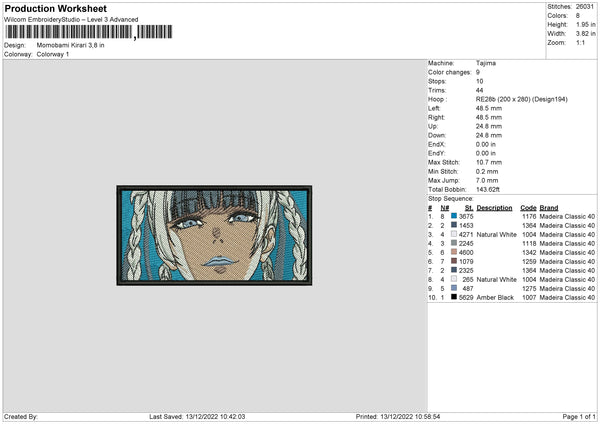Click 'Madeira Classic 40' brand in stop row 10
600x424 pixels.
(x=567, y=297)
